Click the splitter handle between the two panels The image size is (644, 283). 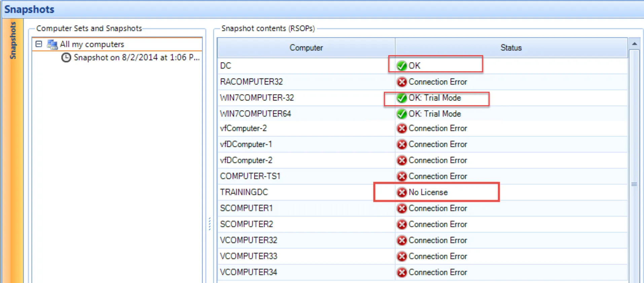tap(210, 224)
